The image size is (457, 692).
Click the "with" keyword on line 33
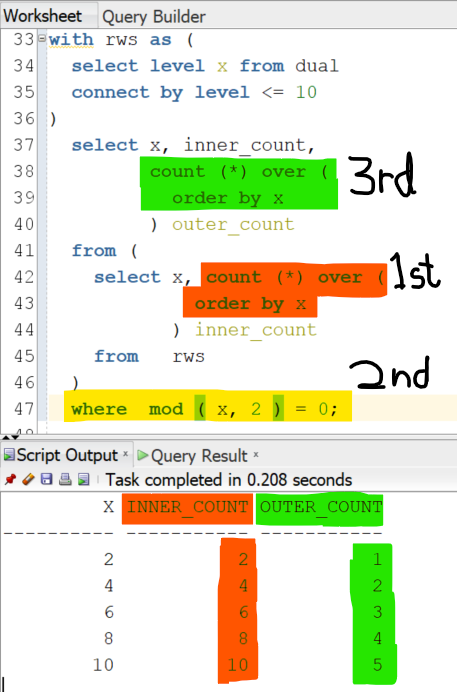71,40
